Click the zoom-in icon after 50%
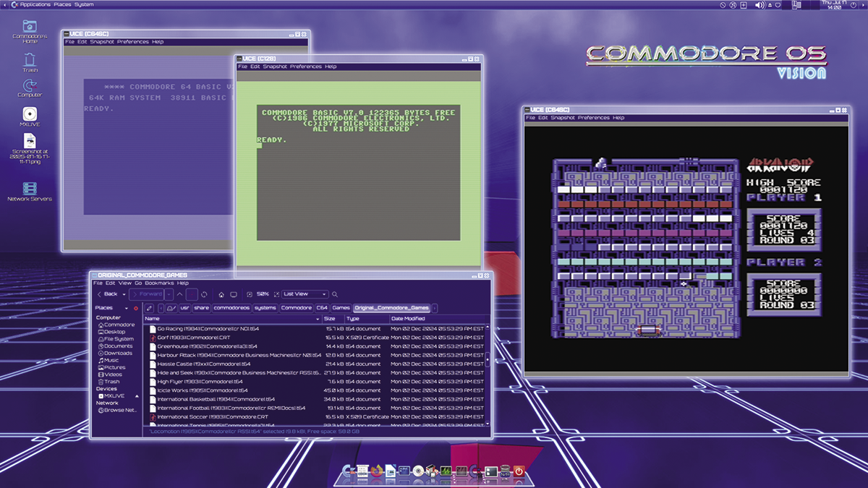Viewport: 868px width, 488px height. click(x=276, y=294)
